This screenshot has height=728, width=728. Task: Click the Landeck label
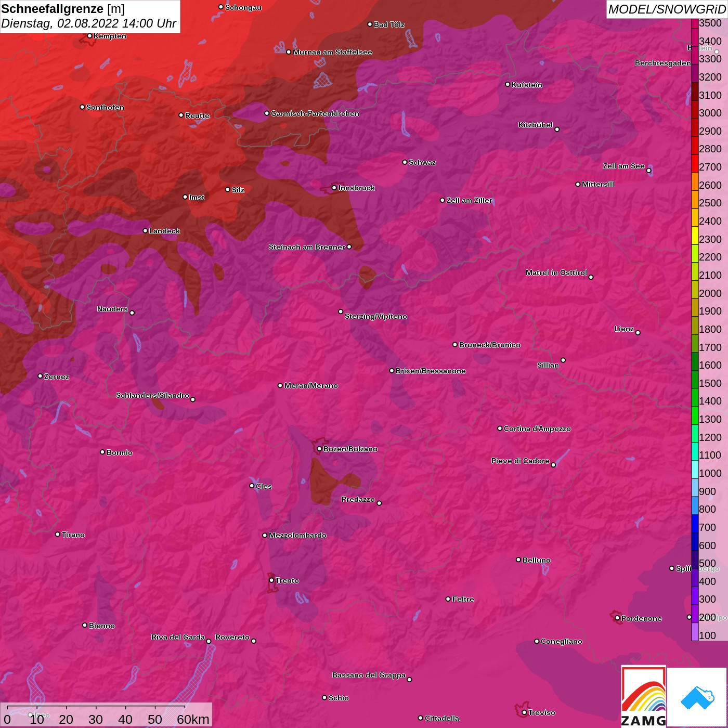[164, 231]
